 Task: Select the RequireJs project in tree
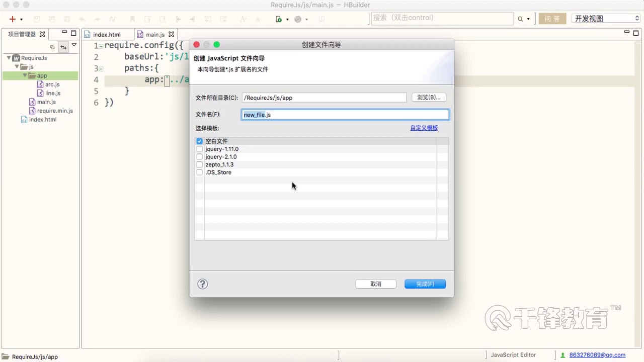34,58
